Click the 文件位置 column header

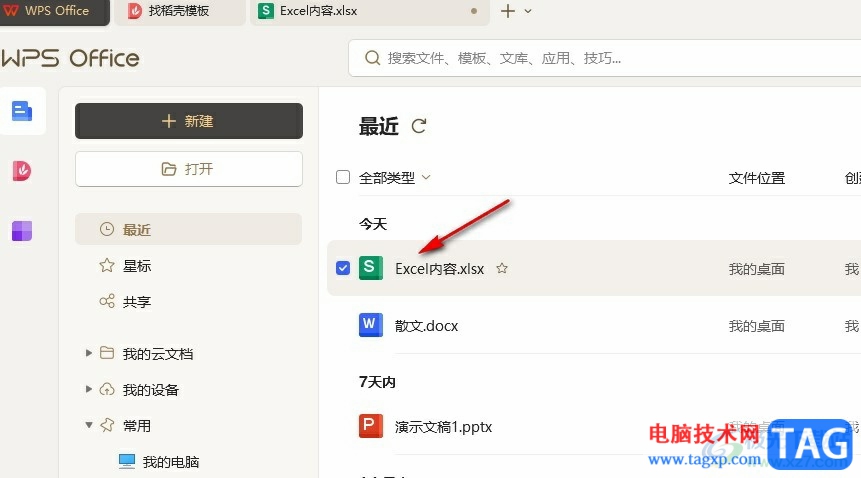757,178
